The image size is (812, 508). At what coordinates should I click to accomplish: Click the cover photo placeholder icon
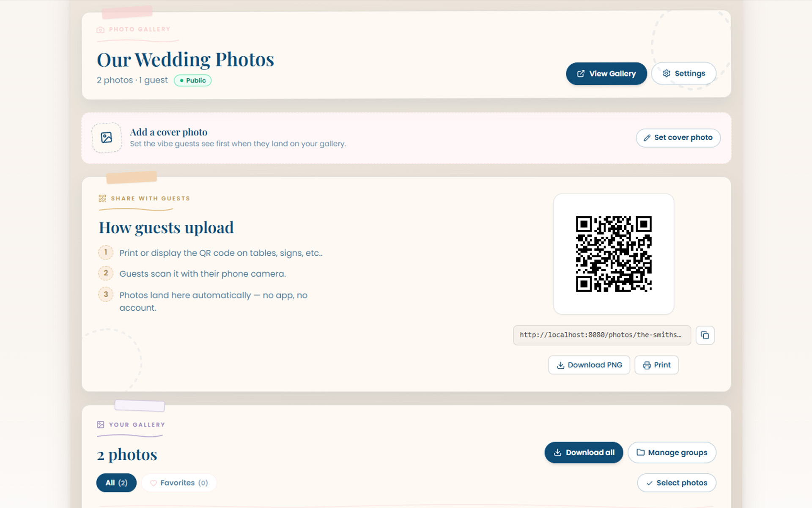107,138
